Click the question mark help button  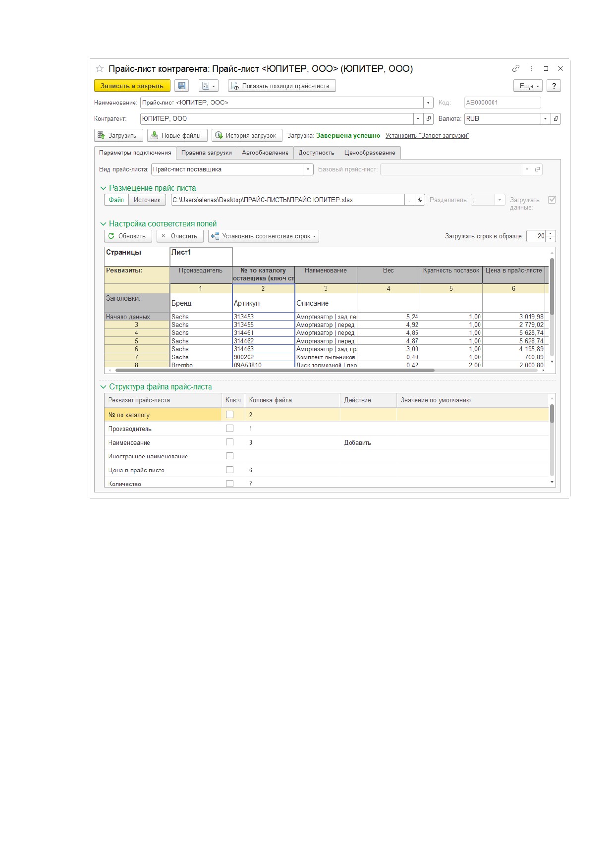point(554,86)
